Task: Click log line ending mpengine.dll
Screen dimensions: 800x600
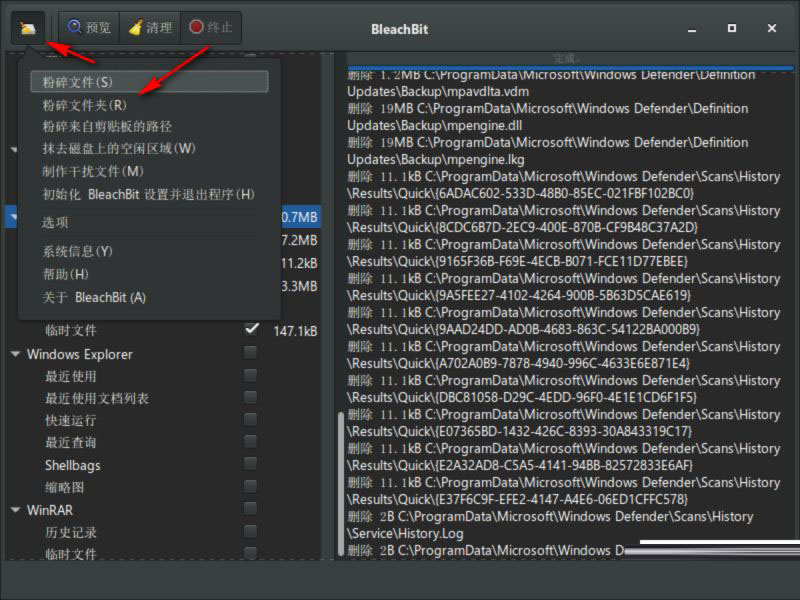Action: (x=548, y=117)
